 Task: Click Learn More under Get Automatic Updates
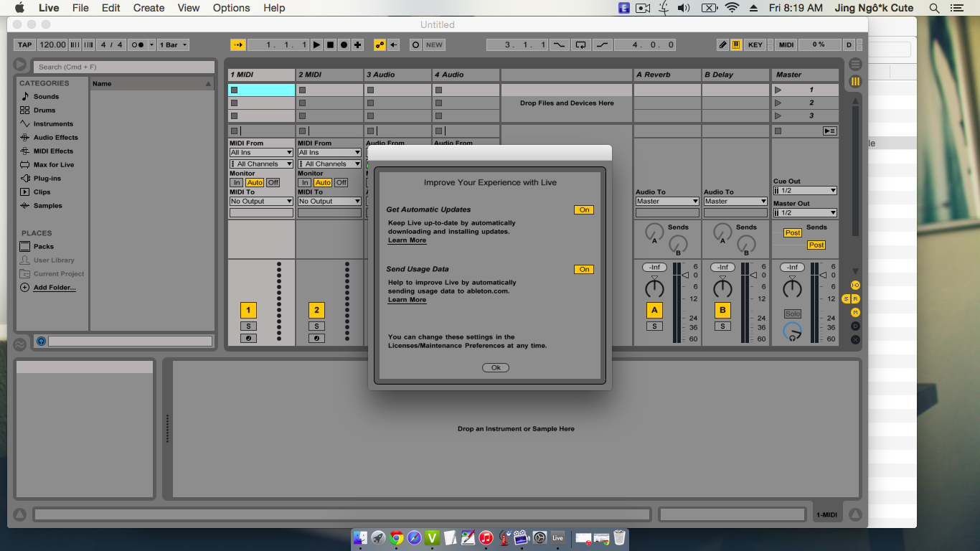[x=407, y=240]
